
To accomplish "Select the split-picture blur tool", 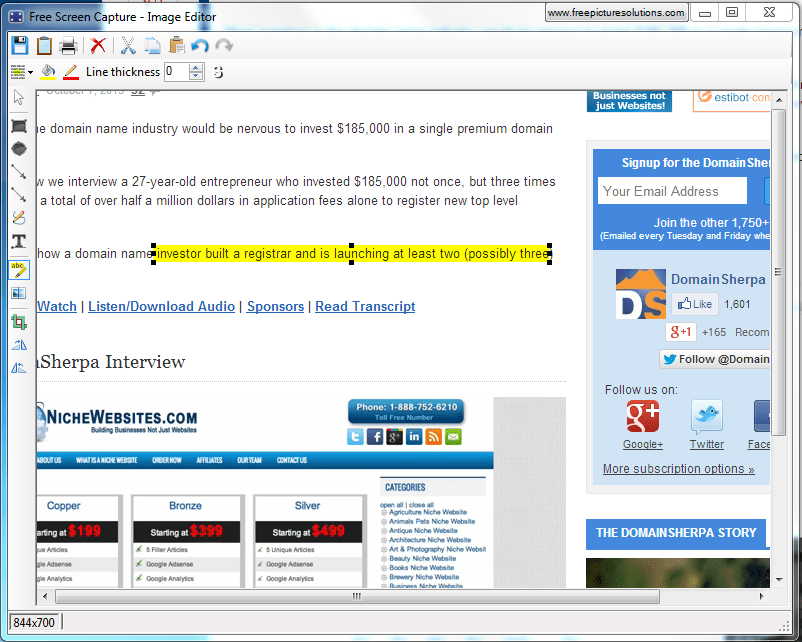I will 19,293.
